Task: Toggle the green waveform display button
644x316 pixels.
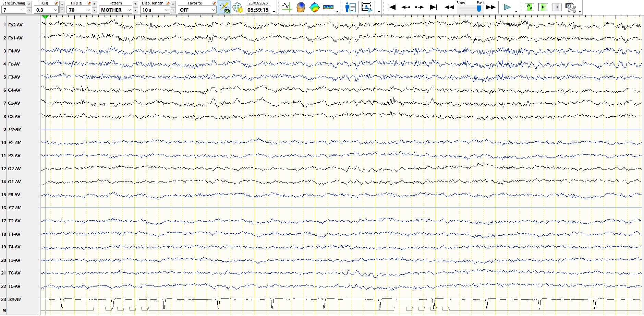Action: [x=530, y=7]
